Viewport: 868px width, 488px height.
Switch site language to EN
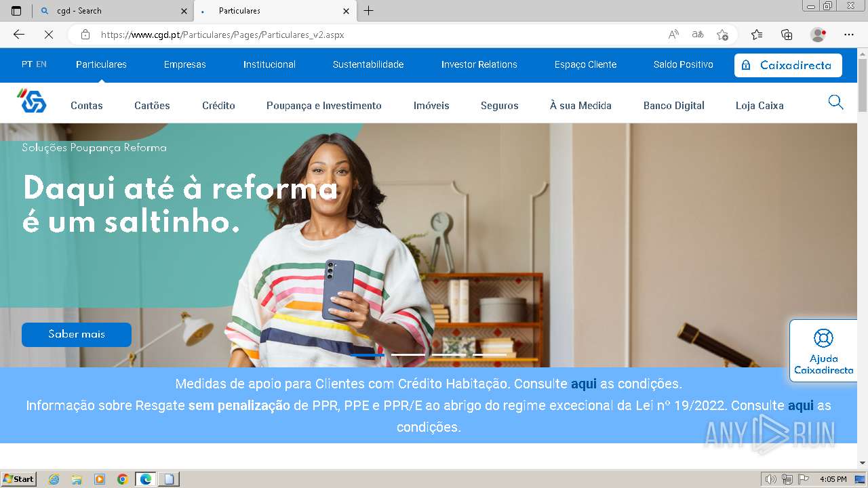(x=41, y=64)
